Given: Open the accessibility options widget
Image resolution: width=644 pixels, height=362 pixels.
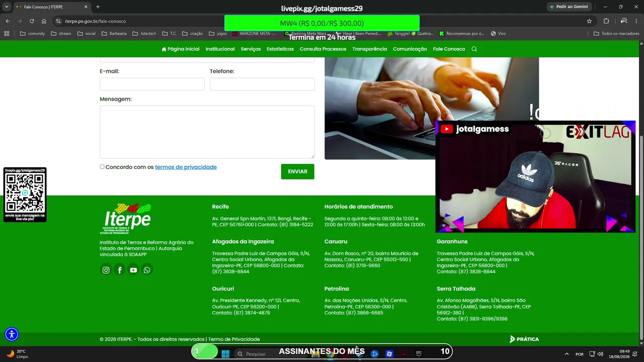Looking at the screenshot, I should pyautogui.click(x=12, y=334).
